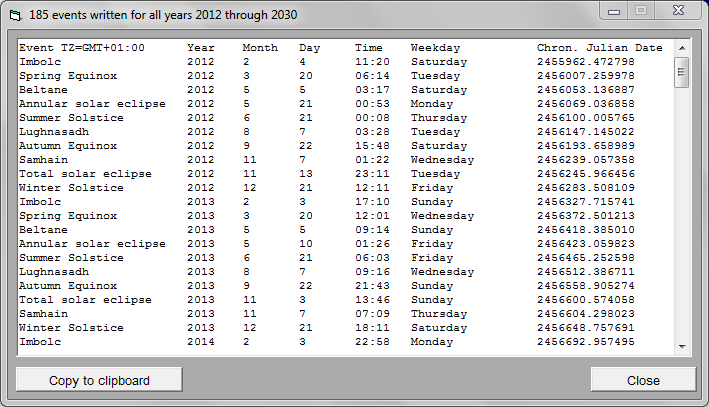Click the 'Weekday' column header
The width and height of the screenshot is (709, 407).
[435, 48]
